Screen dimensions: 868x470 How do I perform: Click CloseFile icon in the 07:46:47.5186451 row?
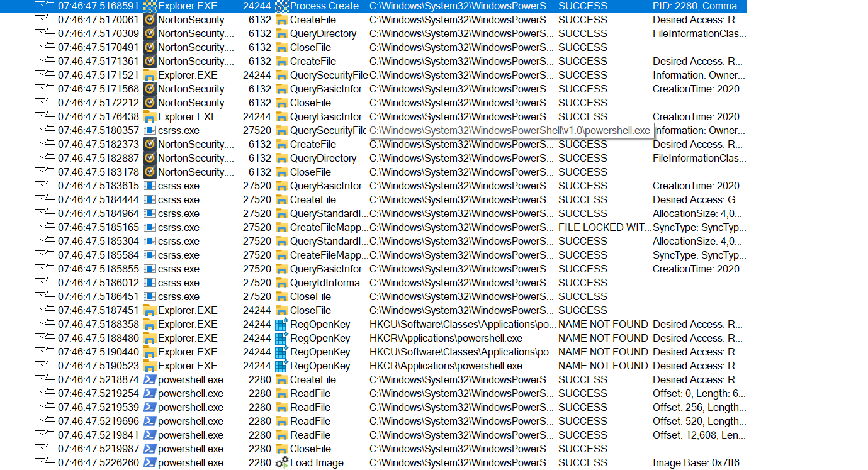pyautogui.click(x=282, y=297)
